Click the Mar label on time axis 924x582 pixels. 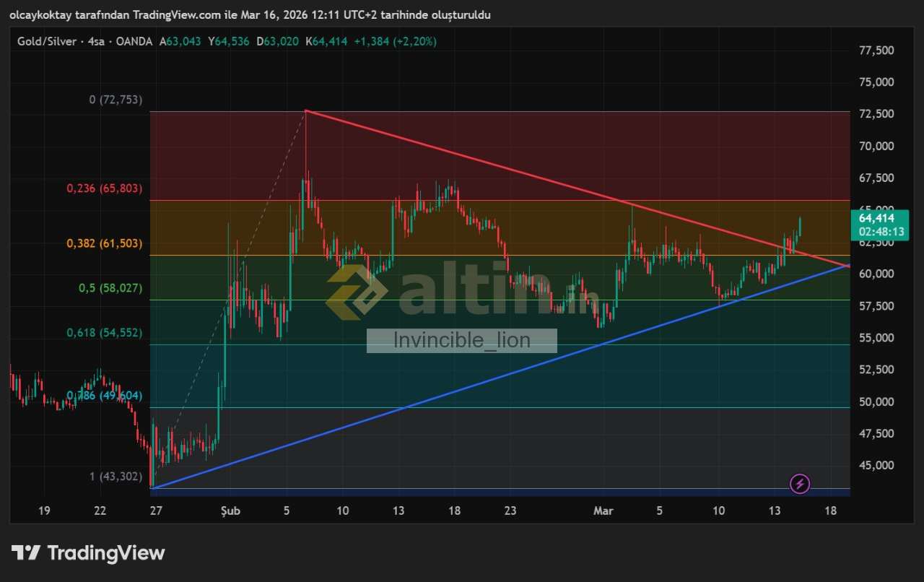click(603, 511)
